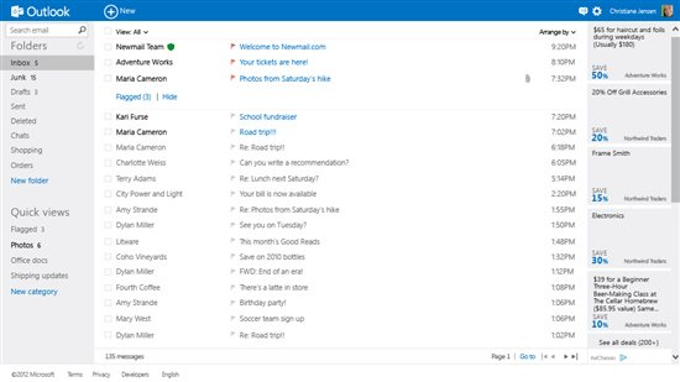The height and width of the screenshot is (382, 680).
Task: Open the FWD: End of an era message
Action: coord(271,271)
